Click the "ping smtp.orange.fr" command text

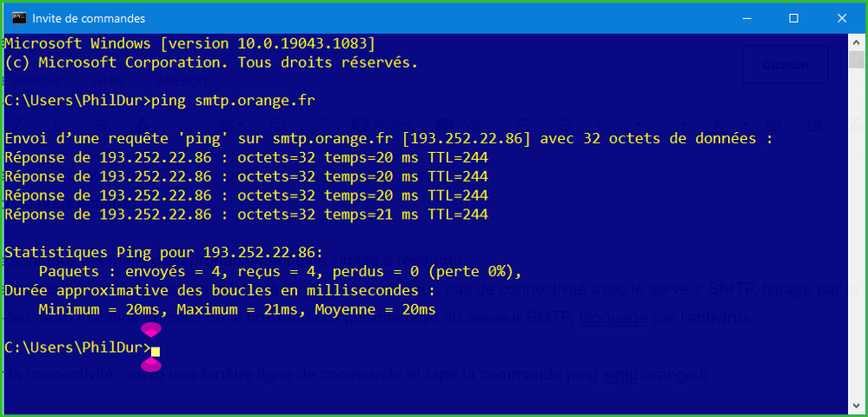click(233, 101)
